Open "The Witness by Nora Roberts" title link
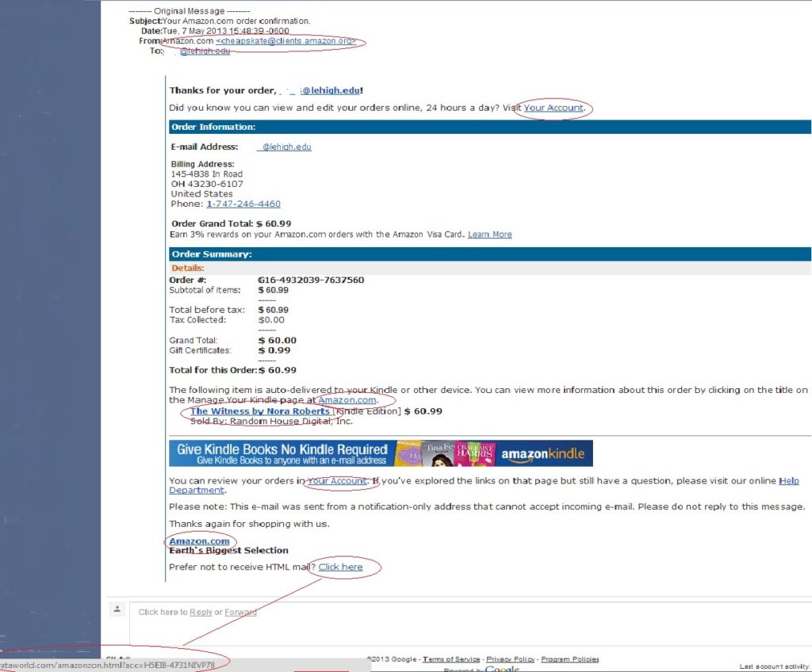 click(260, 411)
